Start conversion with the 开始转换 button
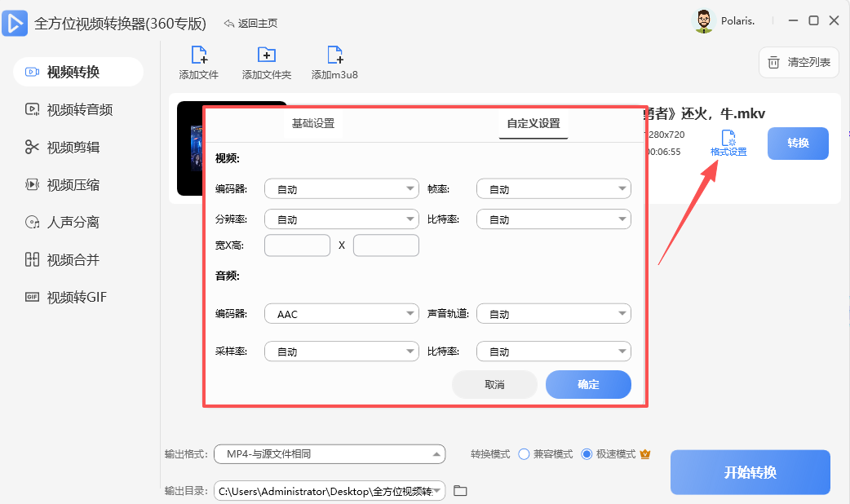The image size is (850, 504). [750, 472]
